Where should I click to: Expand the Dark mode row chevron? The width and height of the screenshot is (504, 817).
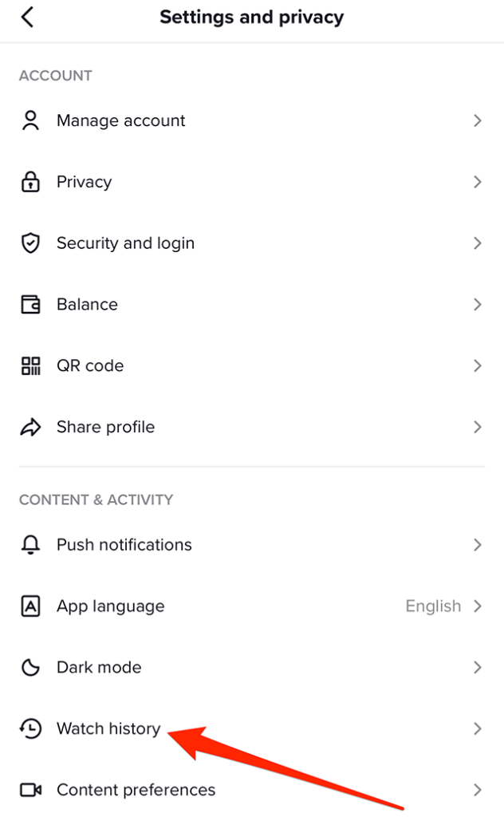coord(478,667)
